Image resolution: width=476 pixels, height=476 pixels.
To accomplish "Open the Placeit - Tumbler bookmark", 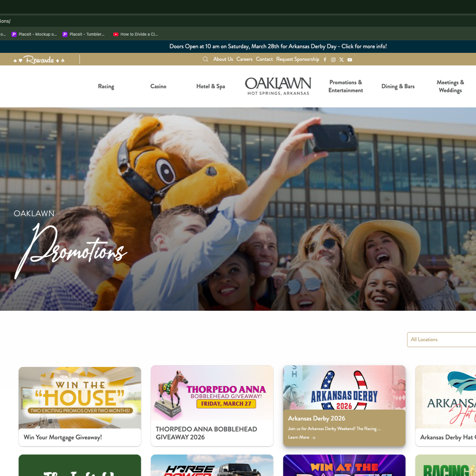I will [84, 34].
